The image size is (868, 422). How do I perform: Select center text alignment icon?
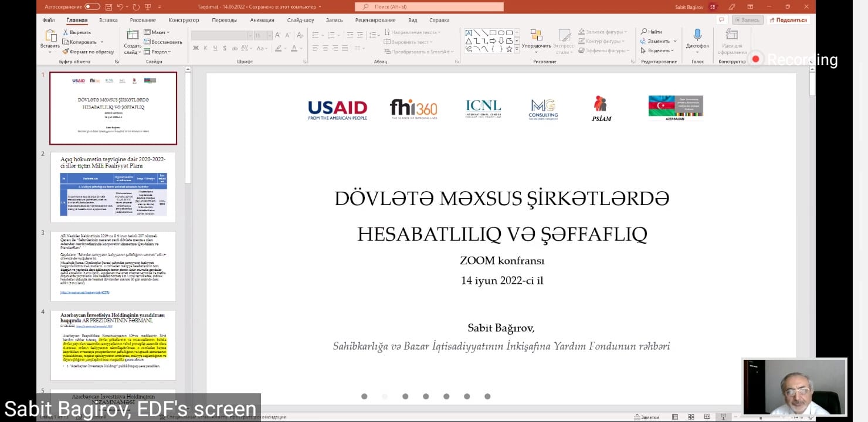324,48
